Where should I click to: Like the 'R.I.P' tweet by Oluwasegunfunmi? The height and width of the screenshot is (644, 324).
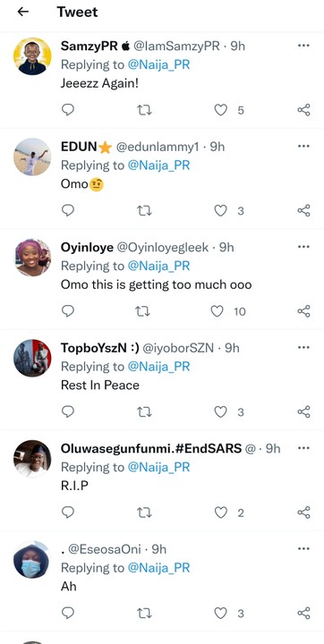221,513
